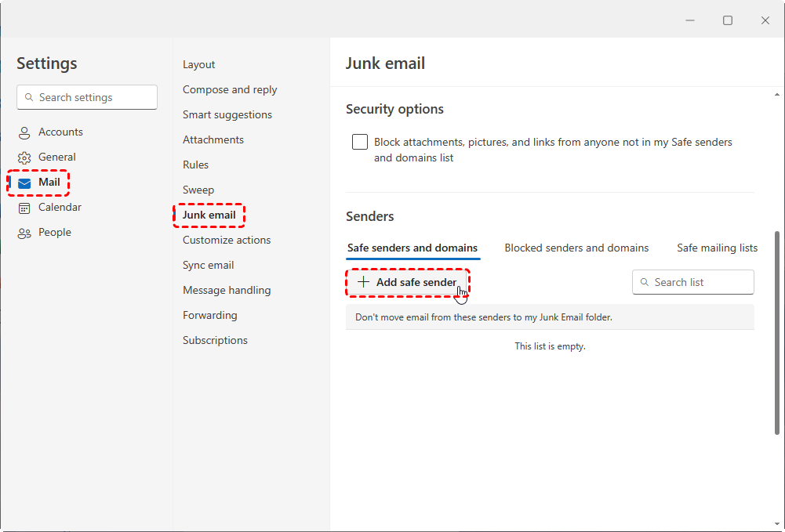Open the Safe mailing lists tab

tap(717, 248)
